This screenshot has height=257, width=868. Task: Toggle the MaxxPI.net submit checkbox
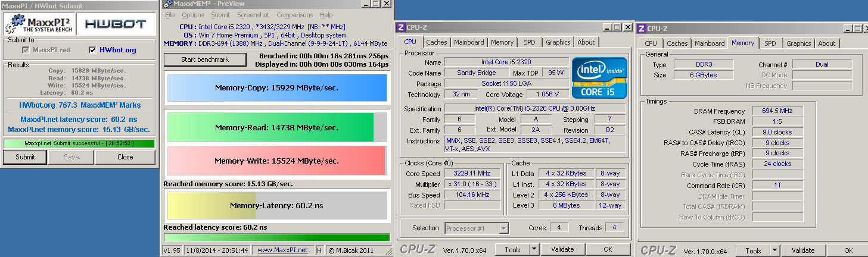click(x=26, y=51)
